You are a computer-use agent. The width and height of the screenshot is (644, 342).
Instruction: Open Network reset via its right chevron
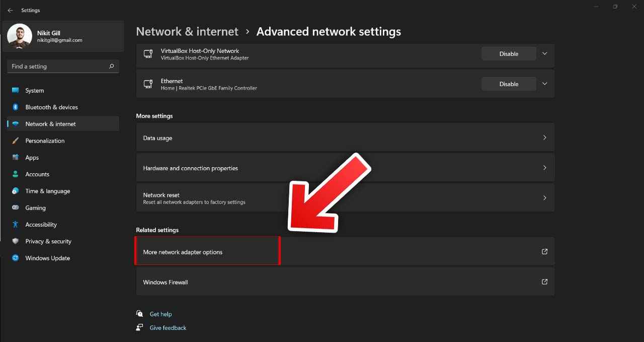coord(544,198)
